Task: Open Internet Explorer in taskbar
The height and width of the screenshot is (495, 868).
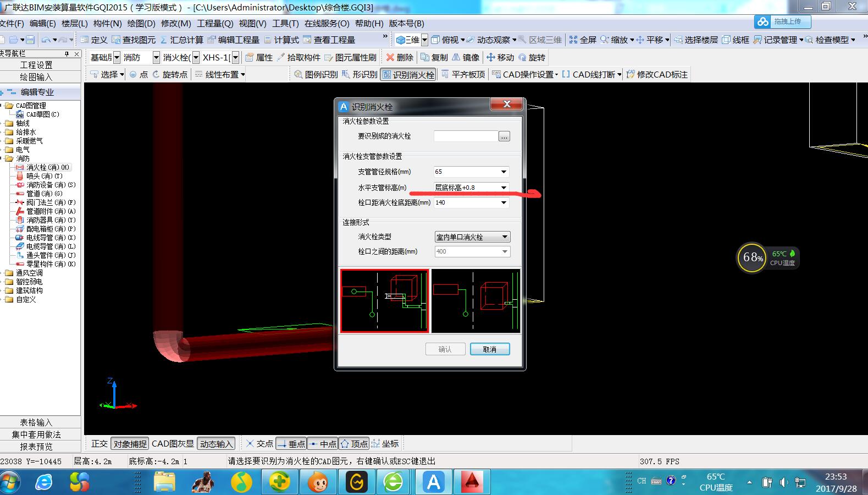Action: pos(43,482)
